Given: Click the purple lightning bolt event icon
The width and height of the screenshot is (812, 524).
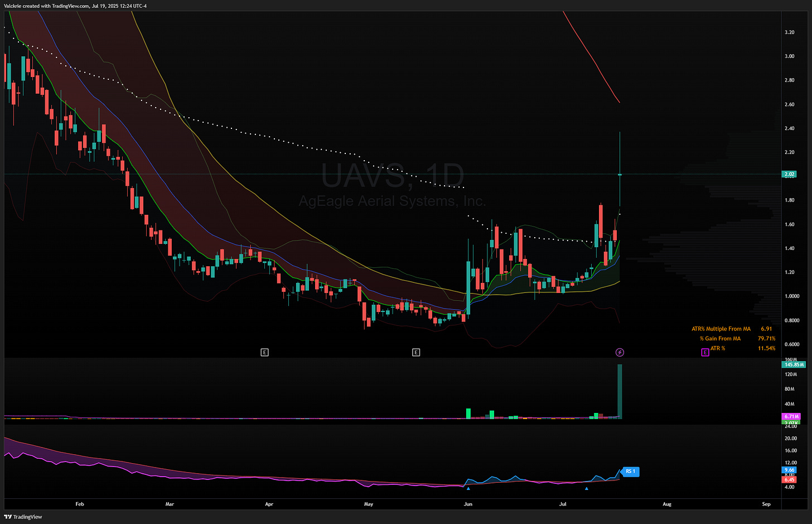Looking at the screenshot, I should pos(620,352).
